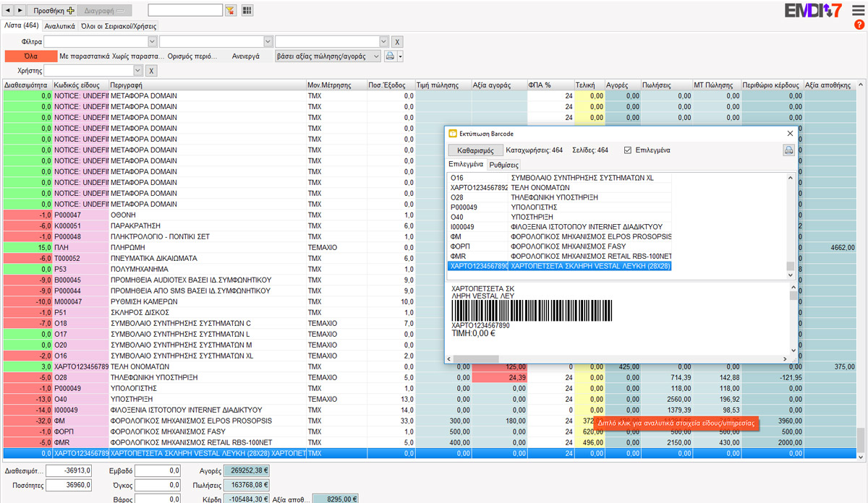Click the search input field in toolbar
Screen dimensions: 868x503
[185, 10]
